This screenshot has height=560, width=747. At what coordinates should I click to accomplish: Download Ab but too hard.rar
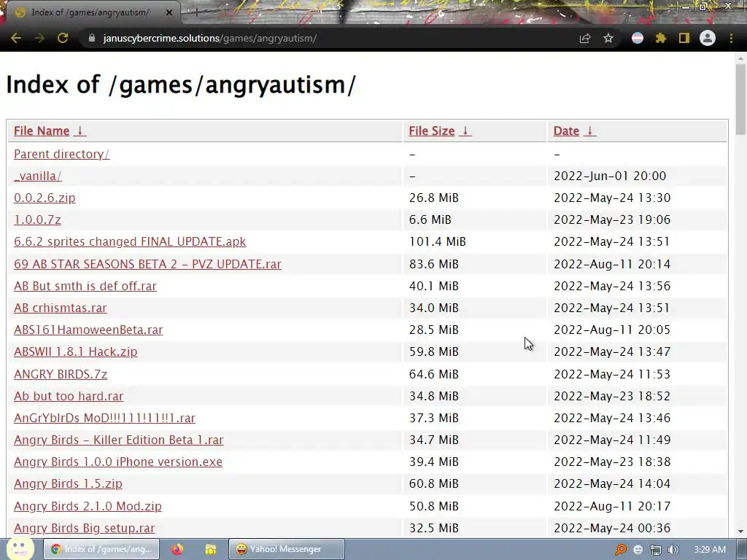tap(69, 396)
